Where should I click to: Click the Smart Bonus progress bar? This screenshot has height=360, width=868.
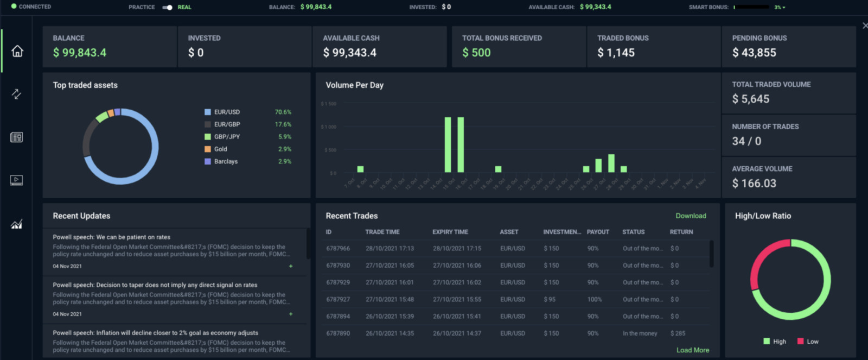click(751, 7)
